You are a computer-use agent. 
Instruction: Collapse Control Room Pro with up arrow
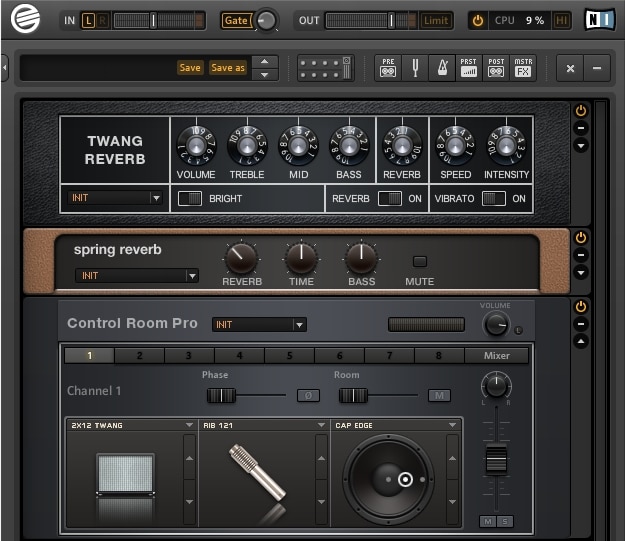coord(581,341)
